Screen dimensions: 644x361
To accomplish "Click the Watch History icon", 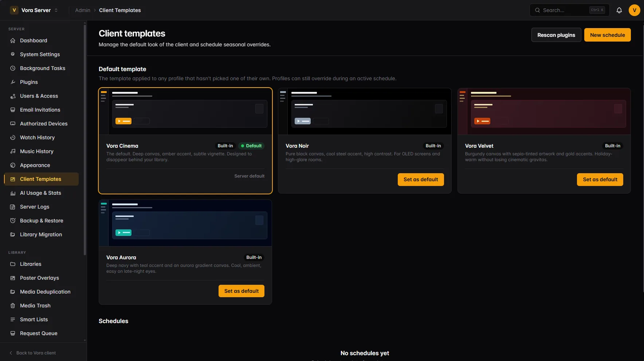I will pyautogui.click(x=13, y=137).
